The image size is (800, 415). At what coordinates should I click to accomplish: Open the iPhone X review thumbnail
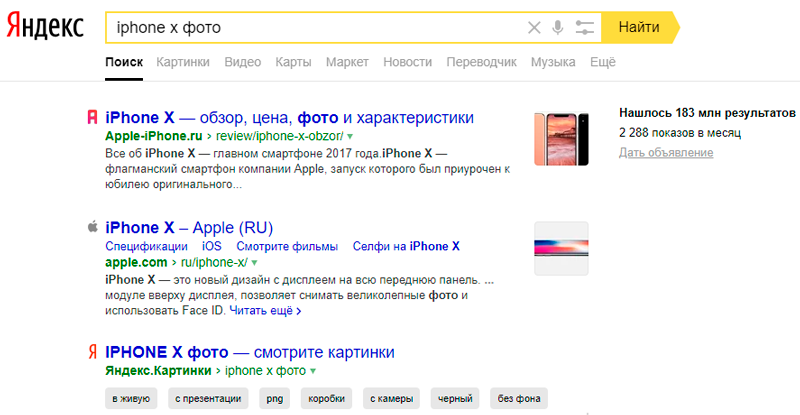pos(561,139)
